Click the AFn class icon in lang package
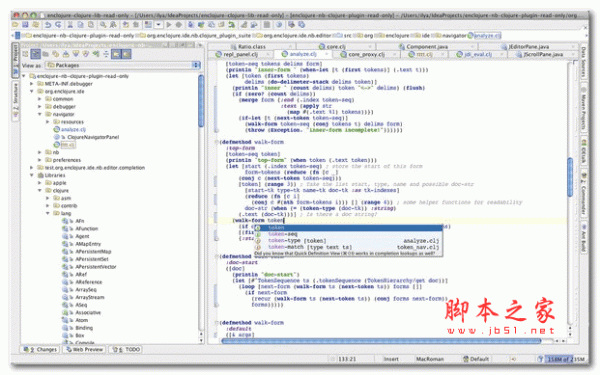Image resolution: width=600 pixels, height=375 pixels. [x=65, y=221]
